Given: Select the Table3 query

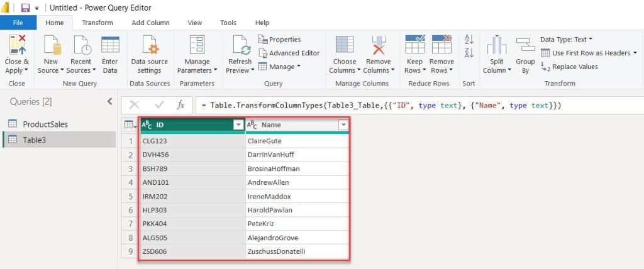Looking at the screenshot, I should pos(59,140).
